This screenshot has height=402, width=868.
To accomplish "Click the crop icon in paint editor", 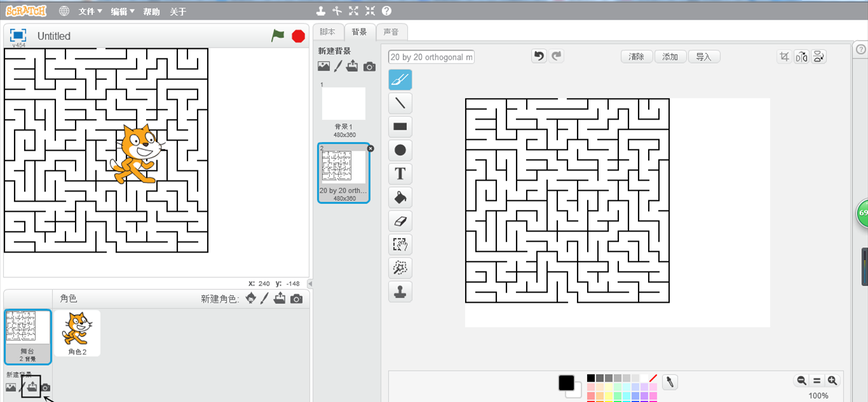I will (x=785, y=57).
